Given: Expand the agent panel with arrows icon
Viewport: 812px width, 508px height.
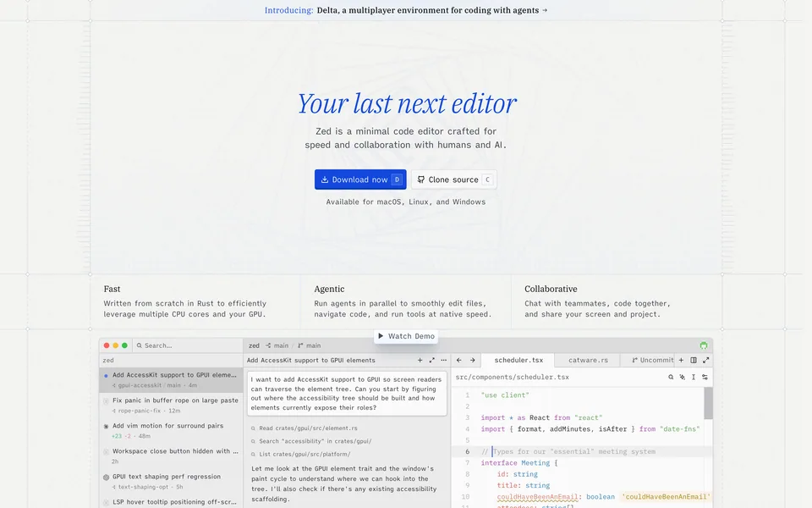Looking at the screenshot, I should coord(432,360).
